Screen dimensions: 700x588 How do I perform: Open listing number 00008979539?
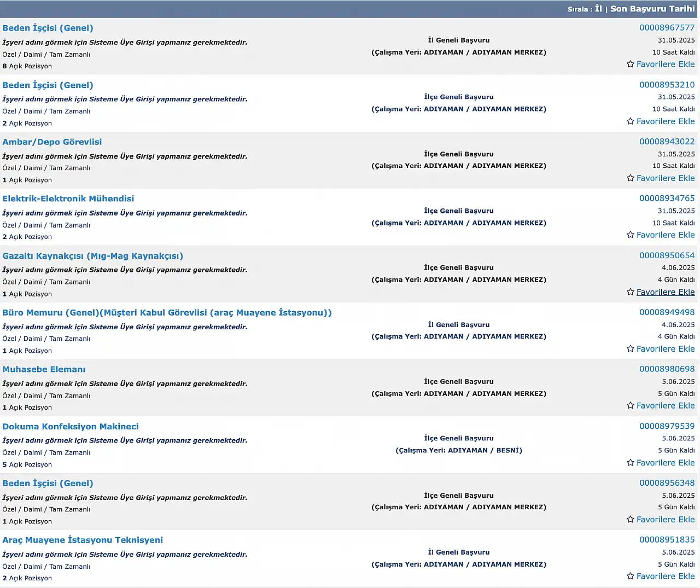pos(667,426)
